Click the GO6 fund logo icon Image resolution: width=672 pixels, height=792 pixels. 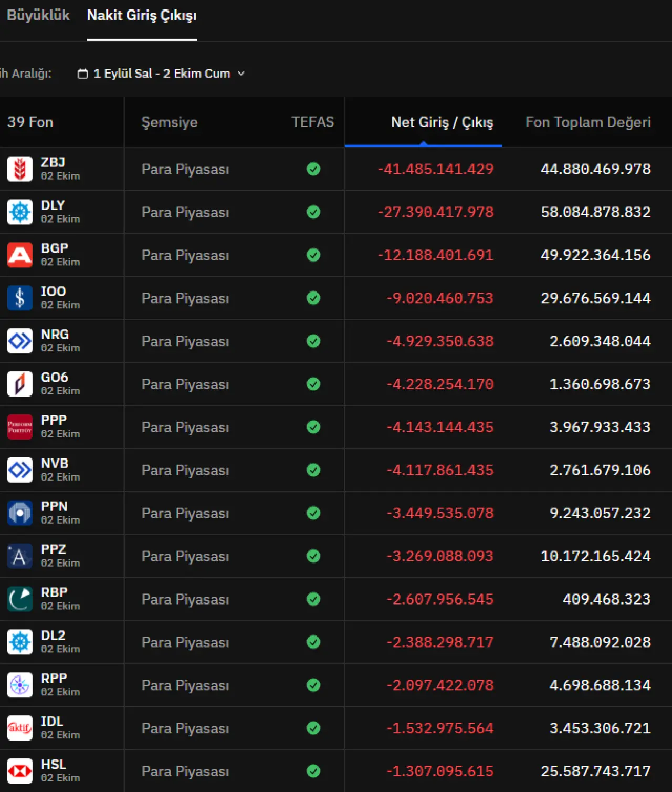(20, 384)
